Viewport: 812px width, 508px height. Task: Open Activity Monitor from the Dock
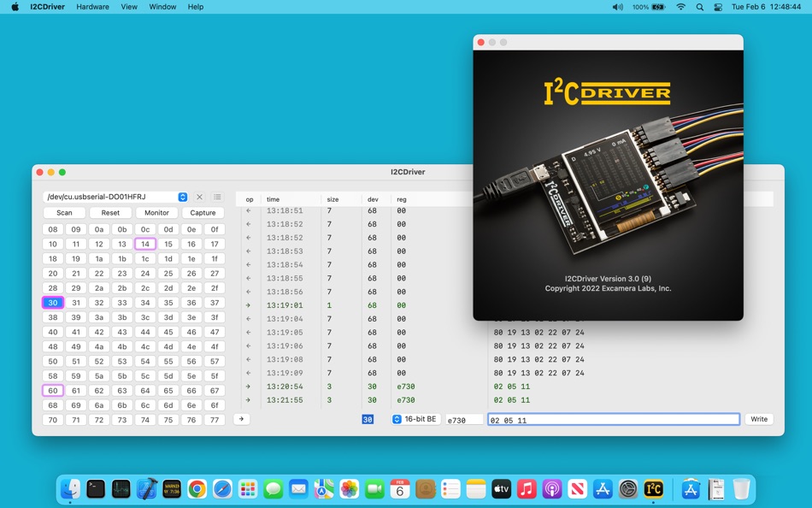coord(121,489)
